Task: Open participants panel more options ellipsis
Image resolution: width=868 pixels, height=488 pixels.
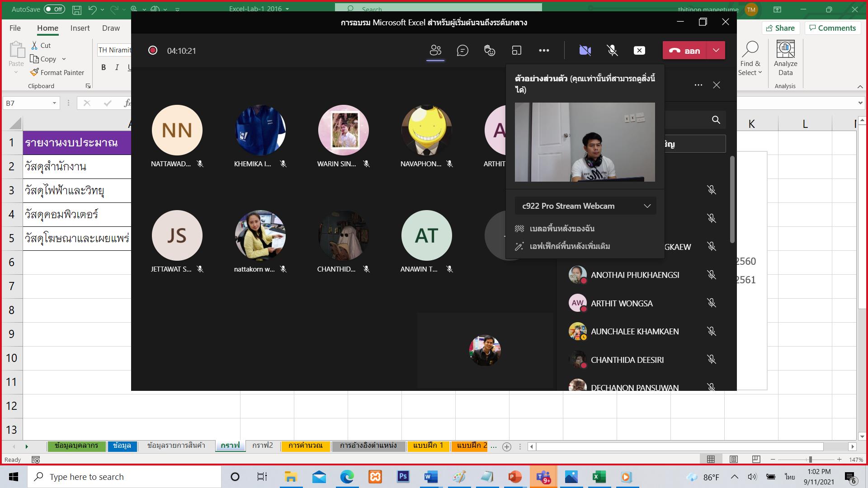Action: point(698,85)
